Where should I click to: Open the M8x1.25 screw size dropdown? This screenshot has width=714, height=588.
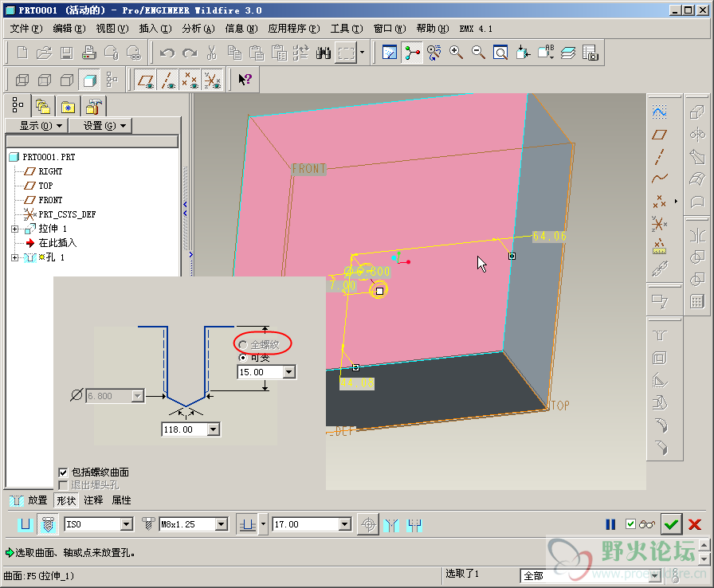(222, 525)
